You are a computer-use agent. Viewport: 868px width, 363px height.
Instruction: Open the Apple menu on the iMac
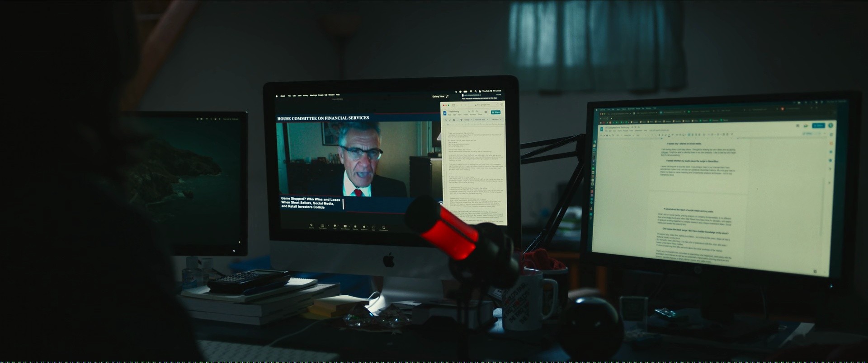[277, 96]
